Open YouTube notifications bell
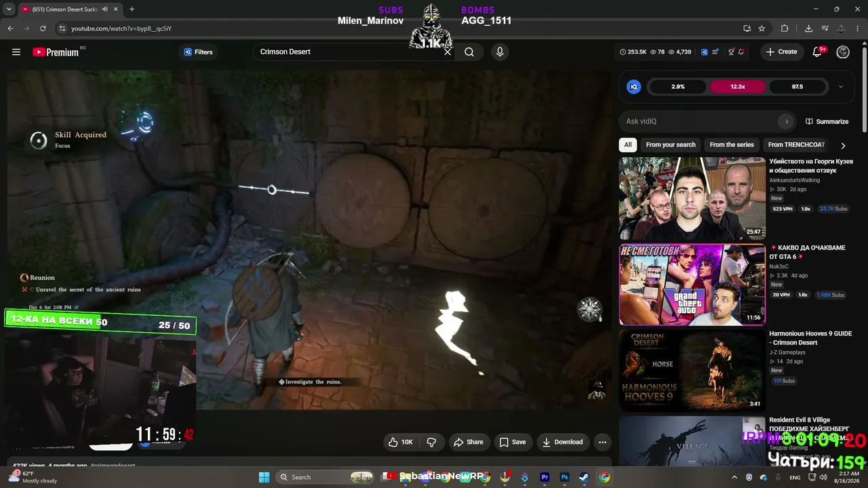The image size is (868, 488). pos(818,52)
